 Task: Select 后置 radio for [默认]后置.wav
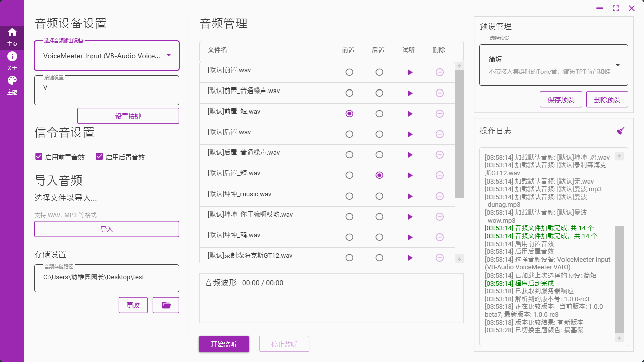(379, 134)
